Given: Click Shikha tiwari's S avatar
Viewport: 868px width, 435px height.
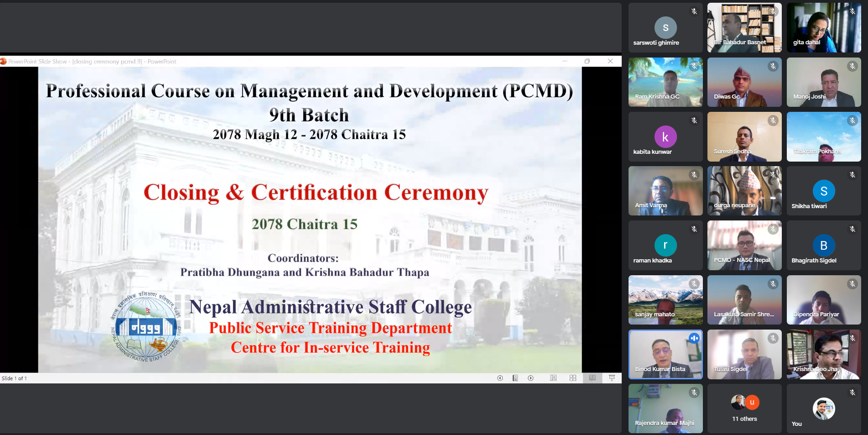Looking at the screenshot, I should coord(824,191).
